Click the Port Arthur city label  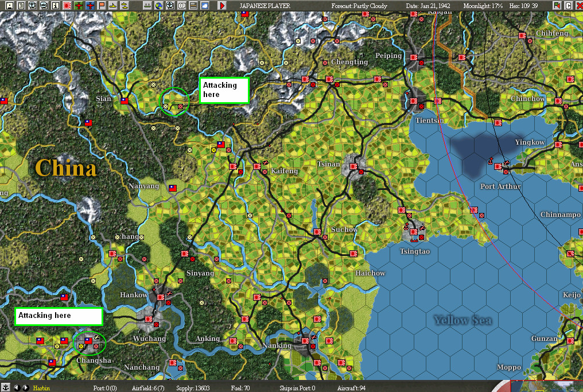(x=500, y=187)
